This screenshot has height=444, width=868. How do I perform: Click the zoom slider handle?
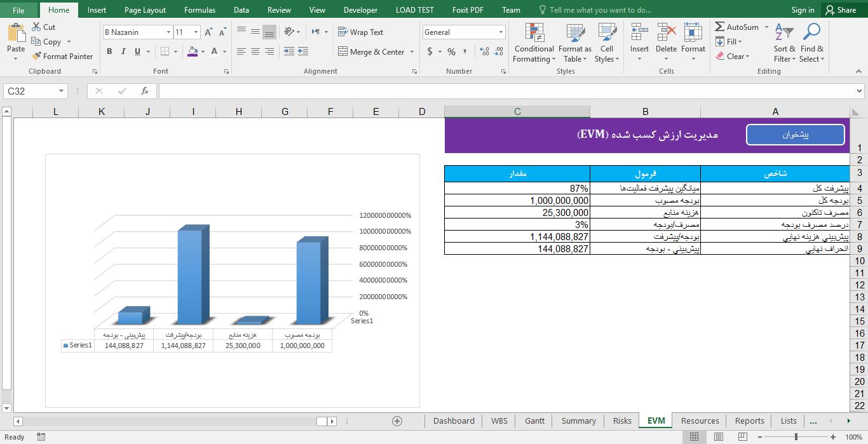click(x=796, y=437)
